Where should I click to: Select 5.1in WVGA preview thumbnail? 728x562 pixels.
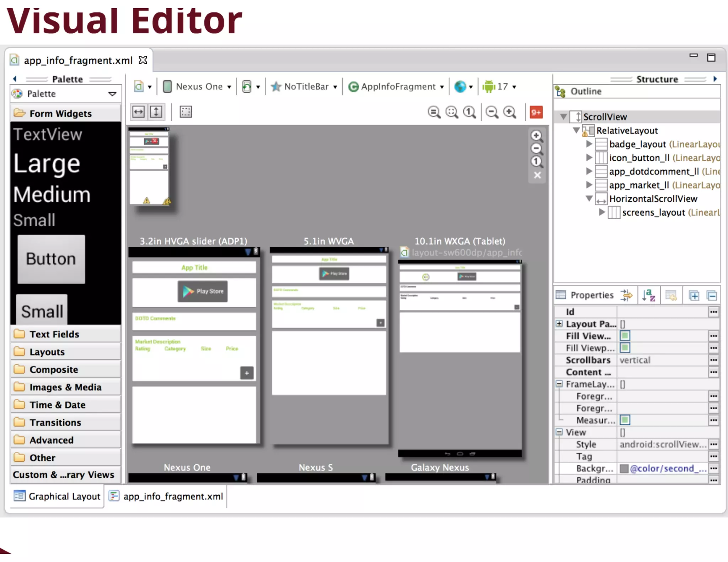(x=329, y=345)
